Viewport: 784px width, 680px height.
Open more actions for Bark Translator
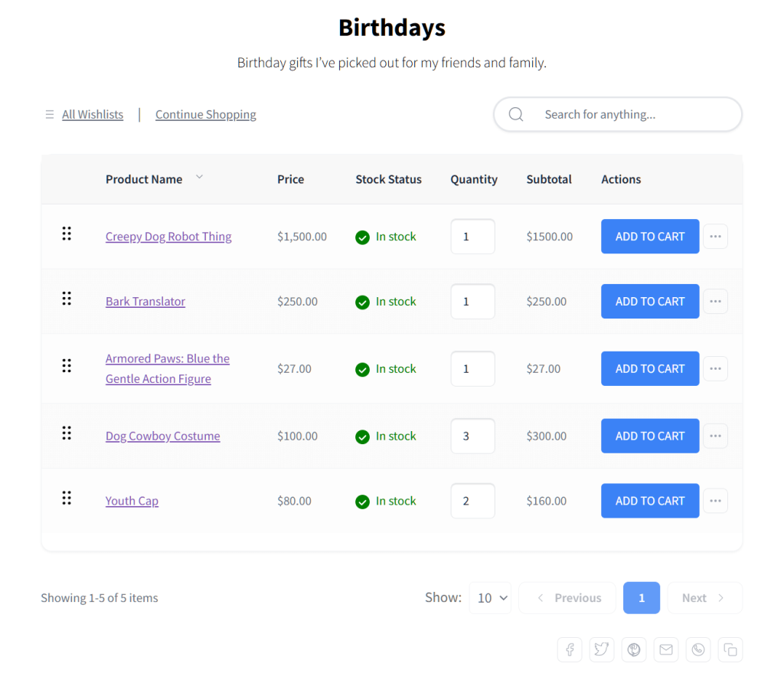click(x=715, y=301)
